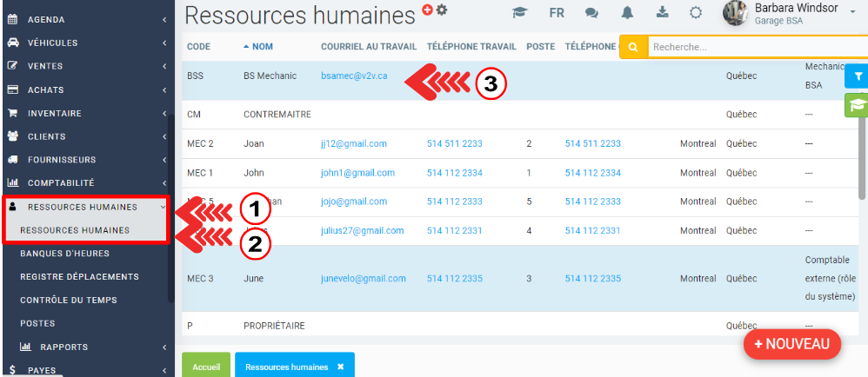This screenshot has width=868, height=377.
Task: Select Contrôle du temps menu item
Action: [x=68, y=301]
